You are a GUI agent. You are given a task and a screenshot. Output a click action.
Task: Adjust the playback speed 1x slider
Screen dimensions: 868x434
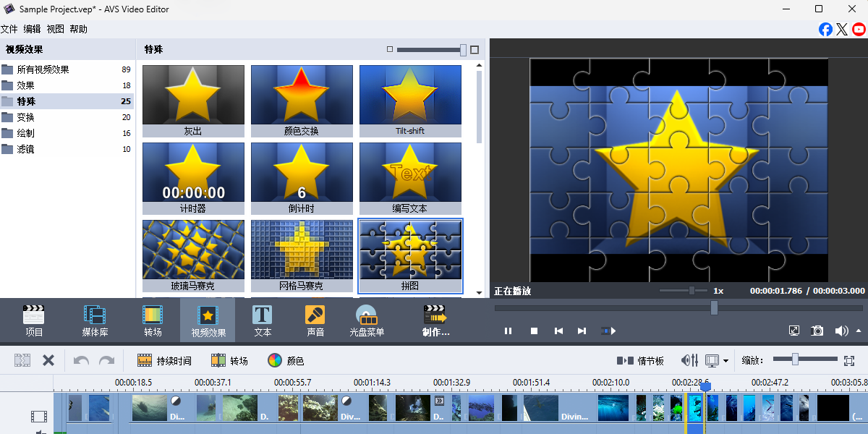(692, 290)
